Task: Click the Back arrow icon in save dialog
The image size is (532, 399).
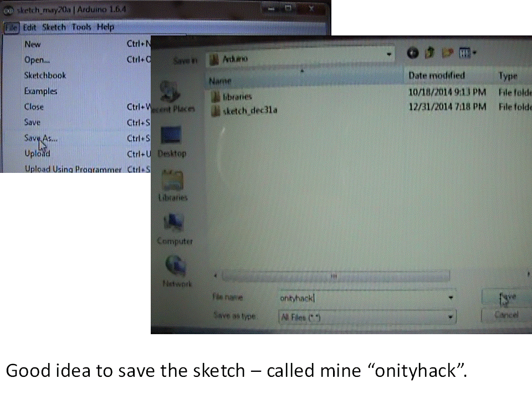Action: pyautogui.click(x=412, y=53)
